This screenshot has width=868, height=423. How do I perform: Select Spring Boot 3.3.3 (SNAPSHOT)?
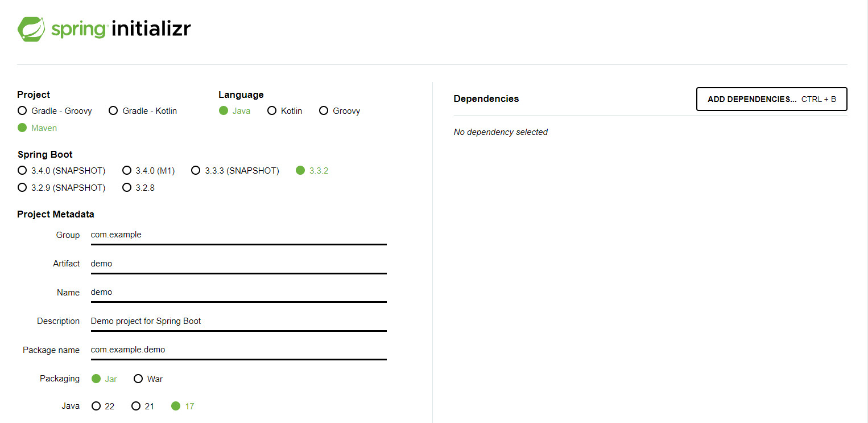click(235, 171)
